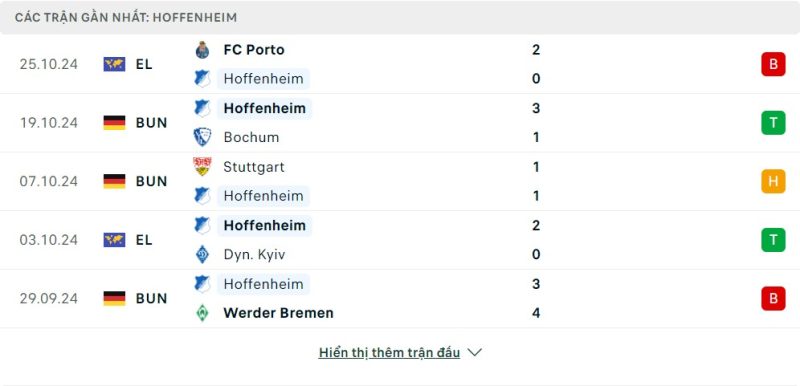The width and height of the screenshot is (800, 386).
Task: Click the red B result badge for Porto match
Action: 773,64
